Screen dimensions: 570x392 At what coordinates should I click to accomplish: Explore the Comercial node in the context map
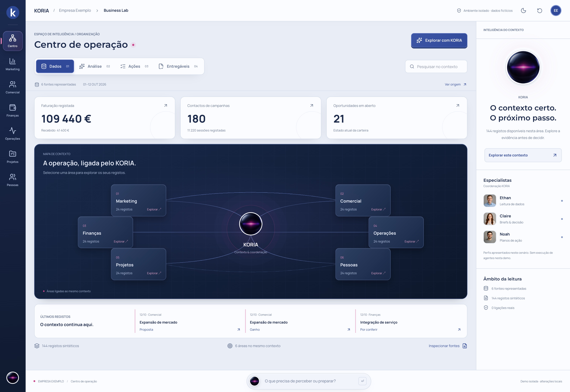363,200
